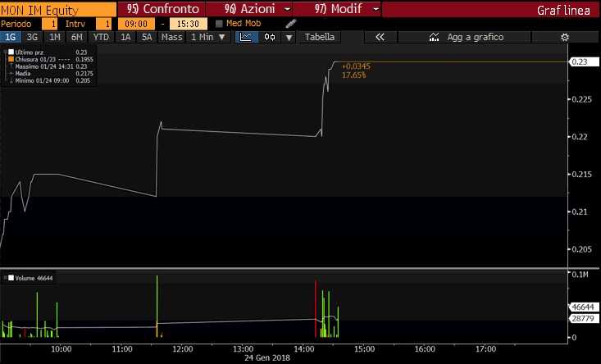The width and height of the screenshot is (601, 364).
Task: Toggle the Med Mob checkbox
Action: [x=219, y=24]
